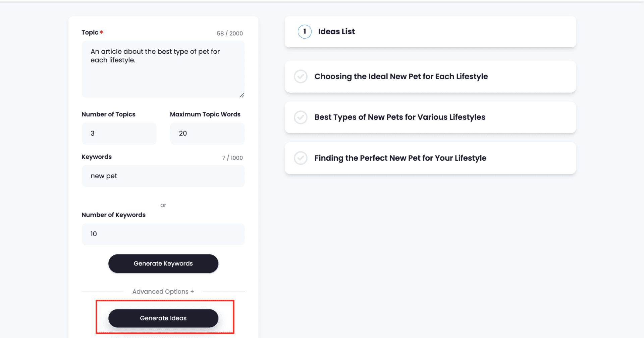Toggle the checkmark circle for "Best Types of New Pets"
The image size is (644, 338).
pos(301,117)
